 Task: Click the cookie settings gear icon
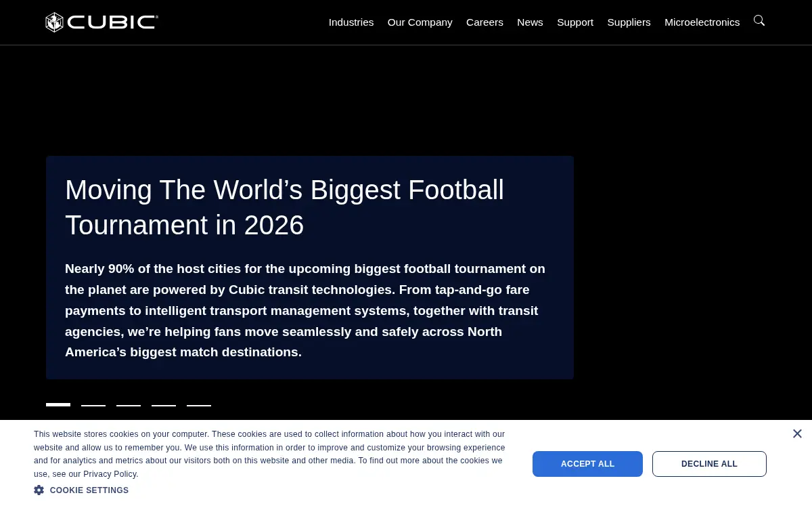[x=39, y=490]
